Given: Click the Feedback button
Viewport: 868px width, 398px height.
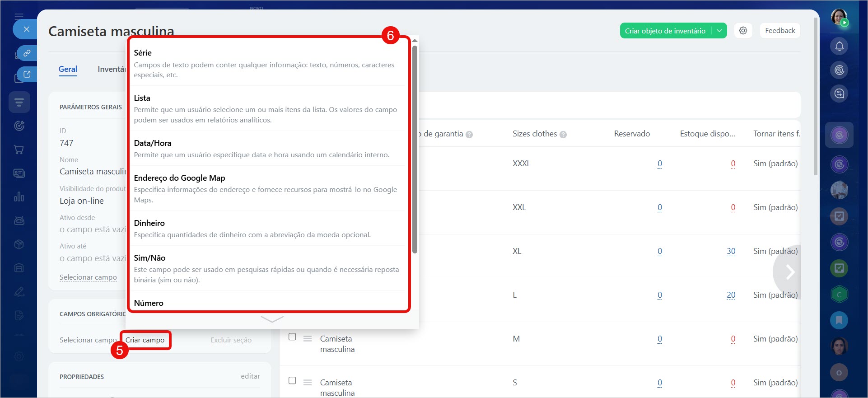Looking at the screenshot, I should point(780,31).
